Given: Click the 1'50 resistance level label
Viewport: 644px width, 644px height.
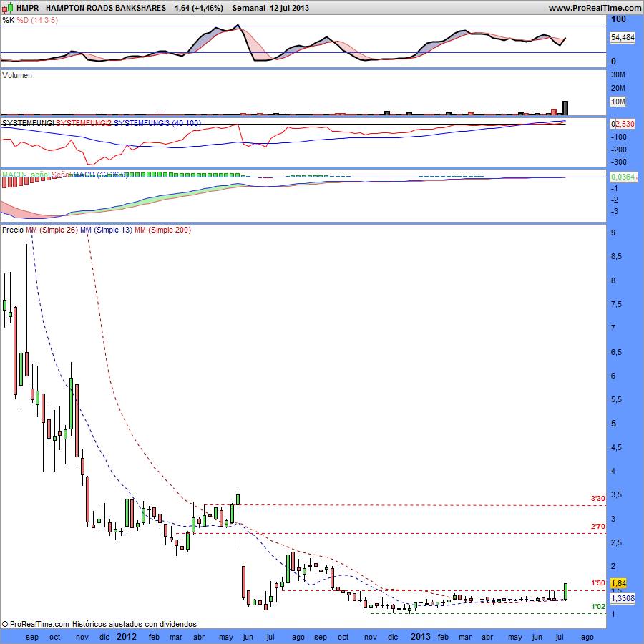Looking at the screenshot, I should pyautogui.click(x=597, y=583).
